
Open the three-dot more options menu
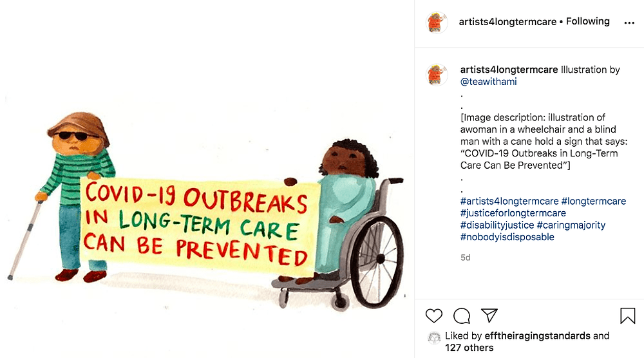[x=629, y=23]
